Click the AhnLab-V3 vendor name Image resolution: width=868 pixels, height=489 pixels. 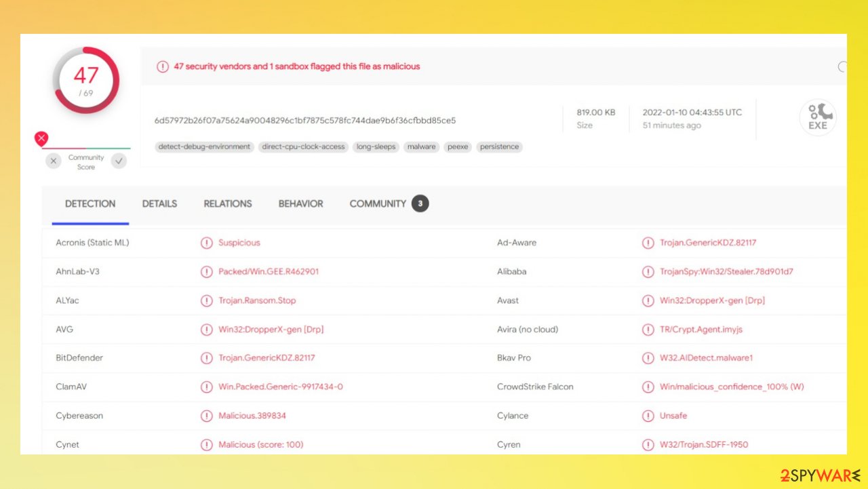(78, 272)
